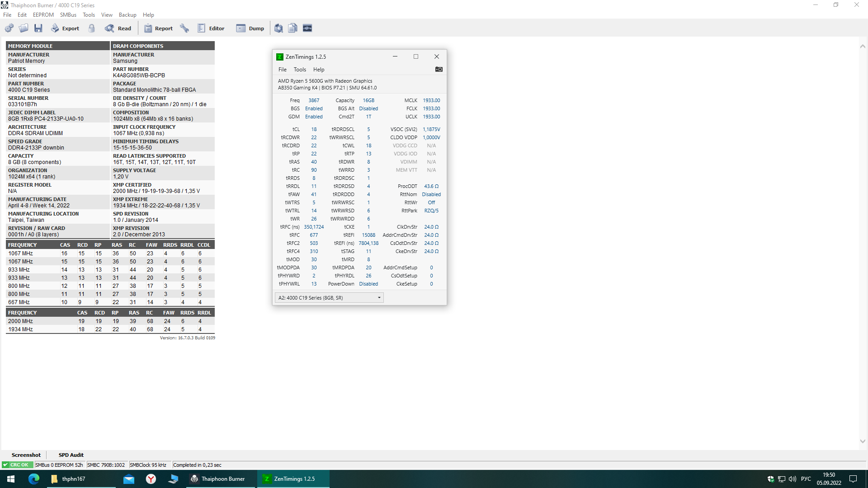This screenshot has height=488, width=868.
Task: Open the Report view
Action: pos(158,28)
